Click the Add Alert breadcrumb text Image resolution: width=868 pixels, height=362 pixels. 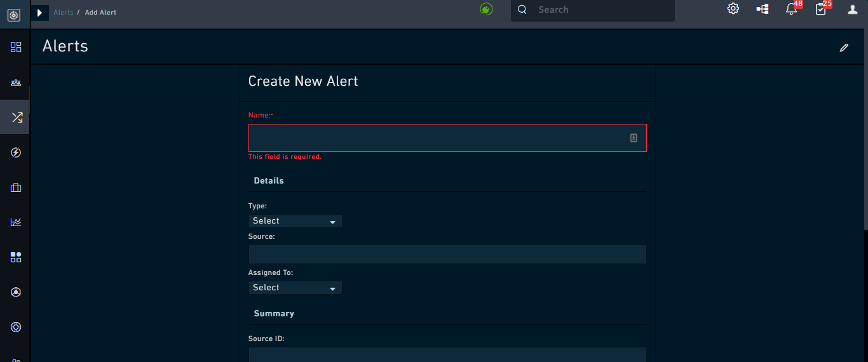(x=100, y=13)
